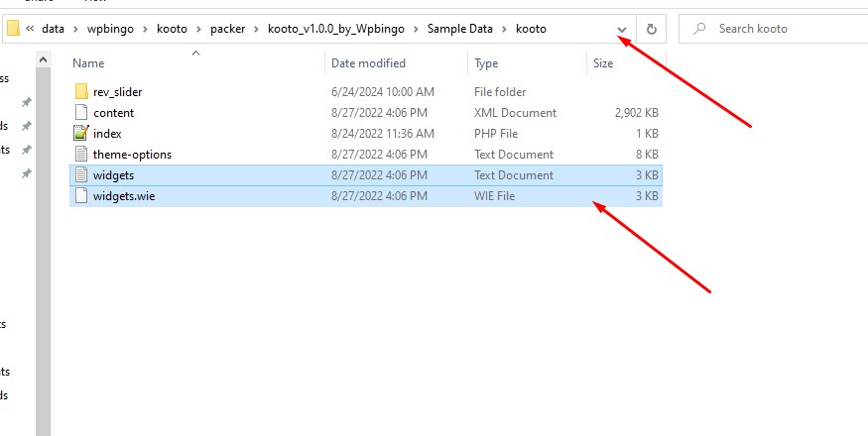
Task: Expand hidden path breadcrumb chevrons
Action: pos(30,29)
